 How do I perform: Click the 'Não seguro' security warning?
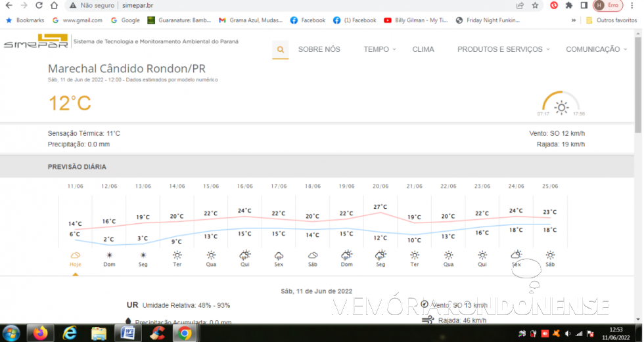click(92, 5)
